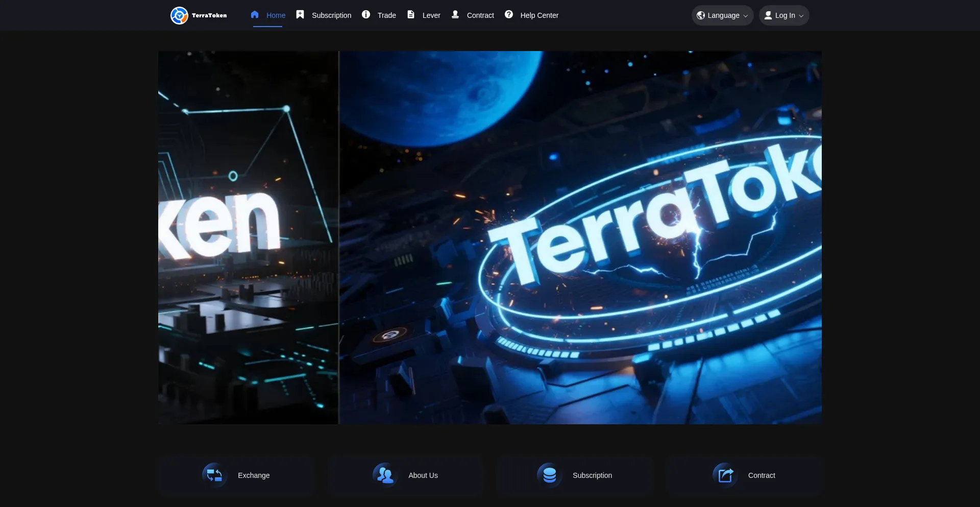Image resolution: width=980 pixels, height=507 pixels.
Task: Click the About Us people icon
Action: point(385,475)
